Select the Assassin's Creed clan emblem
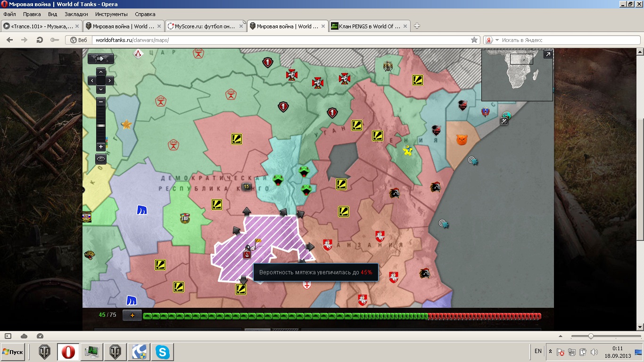 point(139,53)
